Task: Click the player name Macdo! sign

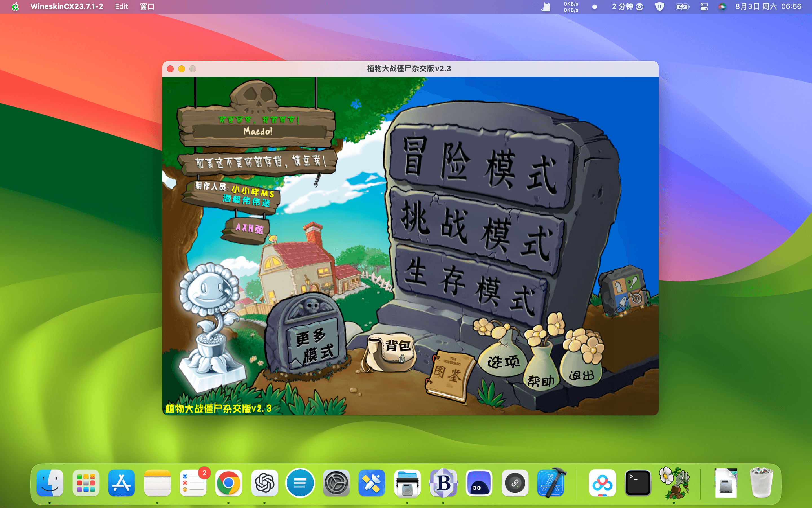Action: [258, 131]
